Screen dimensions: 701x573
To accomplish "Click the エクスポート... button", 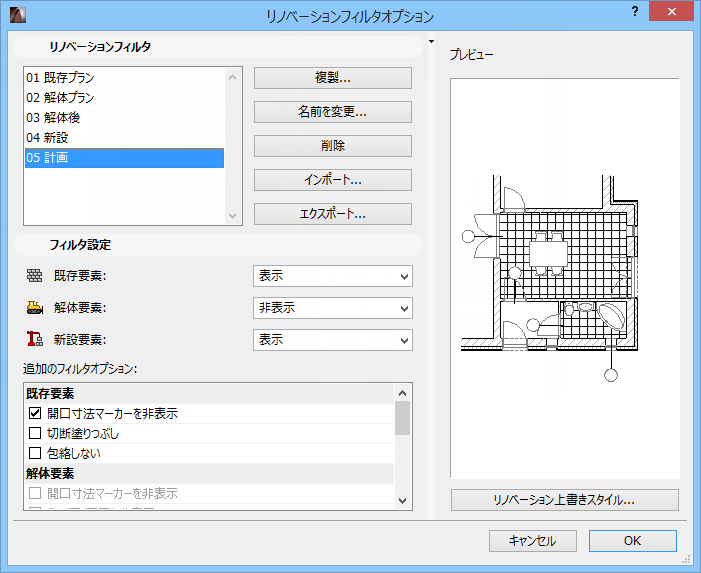I will (x=333, y=214).
